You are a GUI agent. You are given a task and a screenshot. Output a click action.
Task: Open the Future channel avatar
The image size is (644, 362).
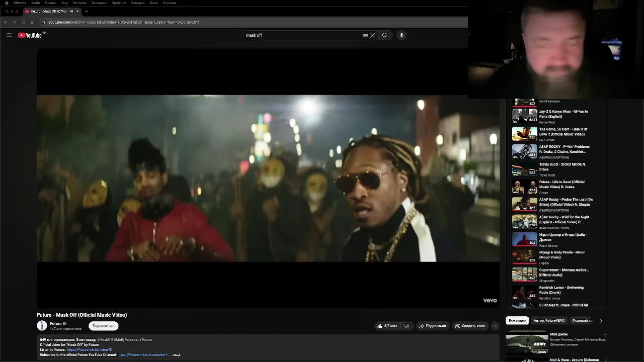[42, 326]
